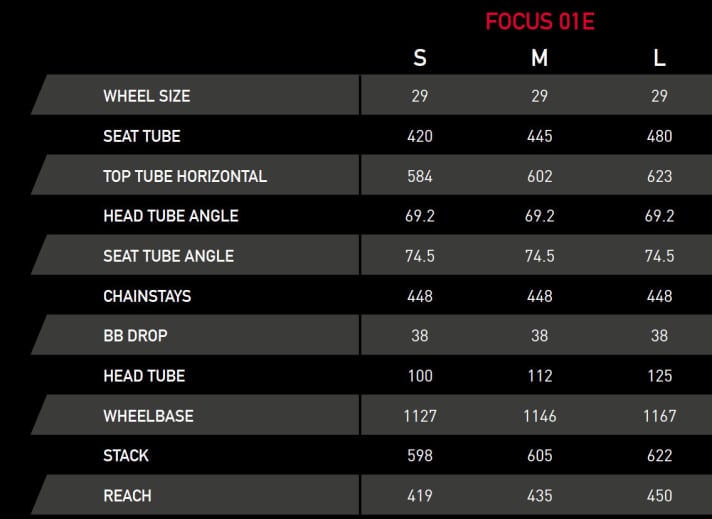Select the 622 stack value
Viewport: 712px width, 519px height.
pyautogui.click(x=659, y=455)
